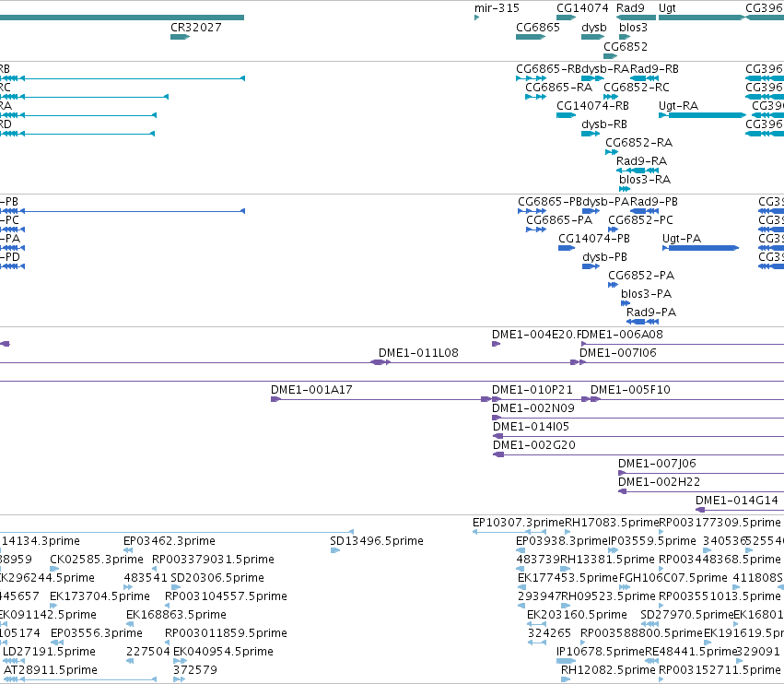
Task: Click the blos3 gene label
Action: [x=633, y=28]
